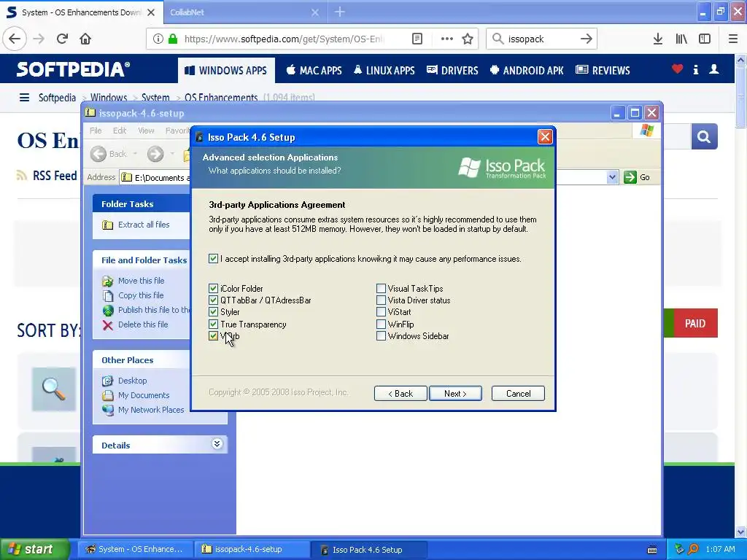Show site information icon in address bar
This screenshot has width=747, height=560.
pos(158,39)
